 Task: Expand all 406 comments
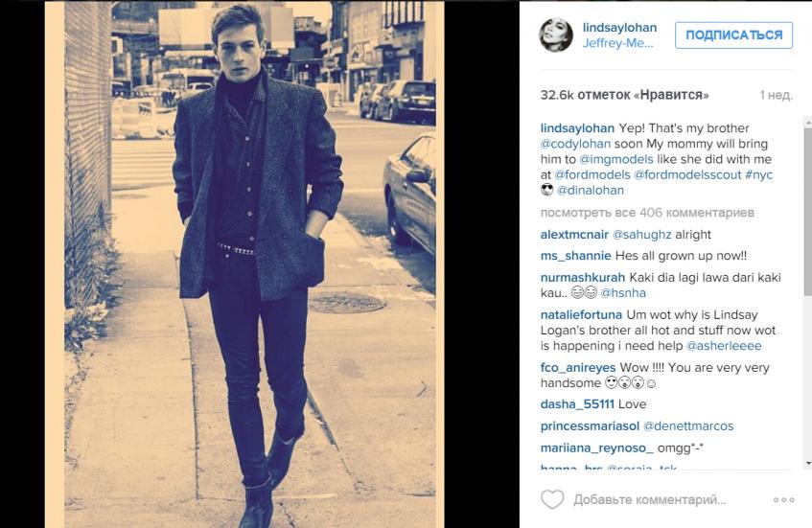click(647, 213)
